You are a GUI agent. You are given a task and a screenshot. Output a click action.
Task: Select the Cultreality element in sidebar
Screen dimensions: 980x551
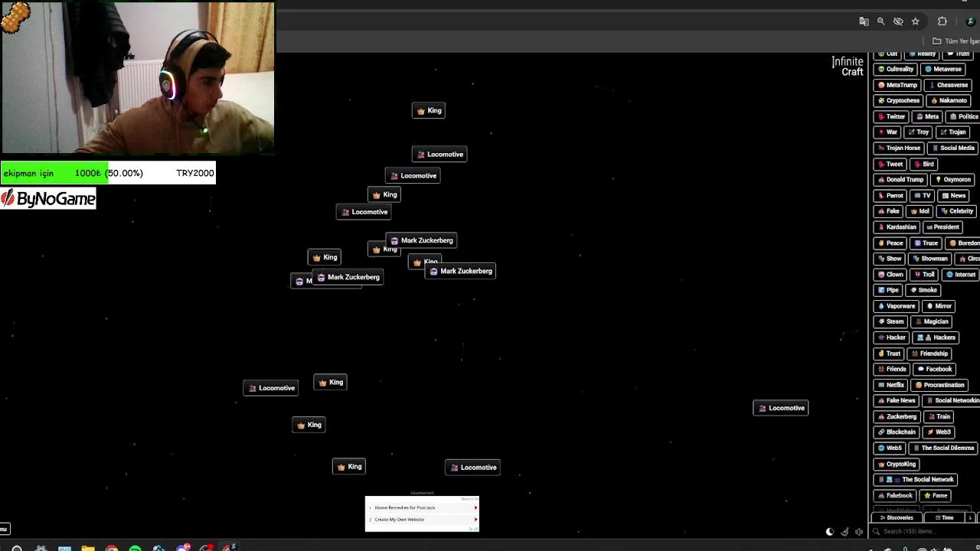click(x=896, y=69)
